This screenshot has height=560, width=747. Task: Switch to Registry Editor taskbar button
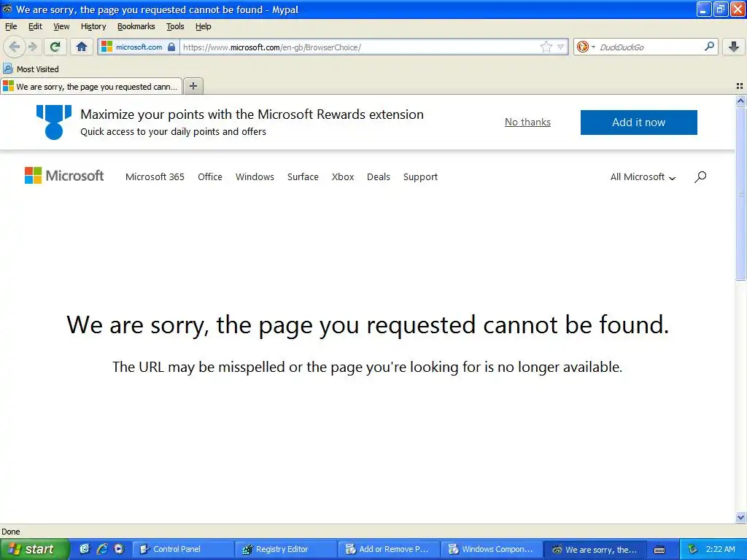(286, 549)
